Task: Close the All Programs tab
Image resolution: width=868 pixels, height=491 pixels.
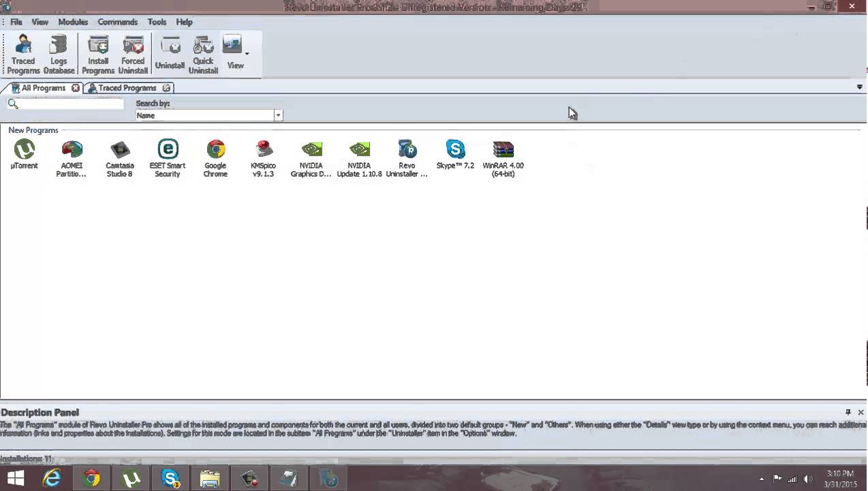Action: [x=76, y=88]
